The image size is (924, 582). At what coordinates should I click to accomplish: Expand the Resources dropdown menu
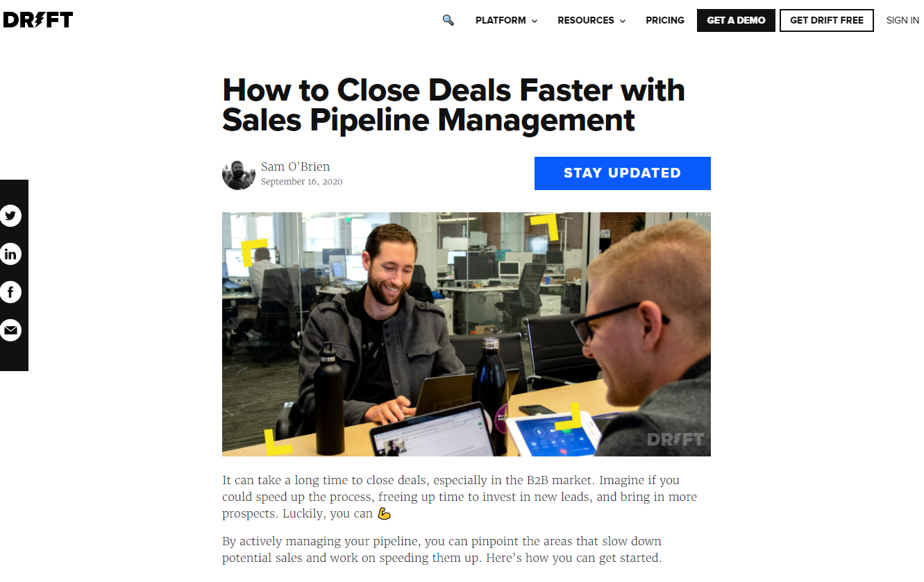coord(591,20)
